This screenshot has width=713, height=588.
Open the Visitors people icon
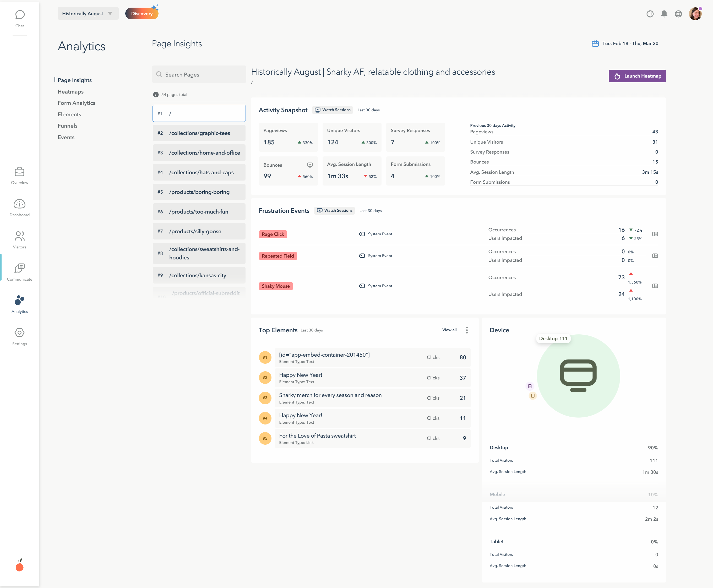click(x=20, y=236)
